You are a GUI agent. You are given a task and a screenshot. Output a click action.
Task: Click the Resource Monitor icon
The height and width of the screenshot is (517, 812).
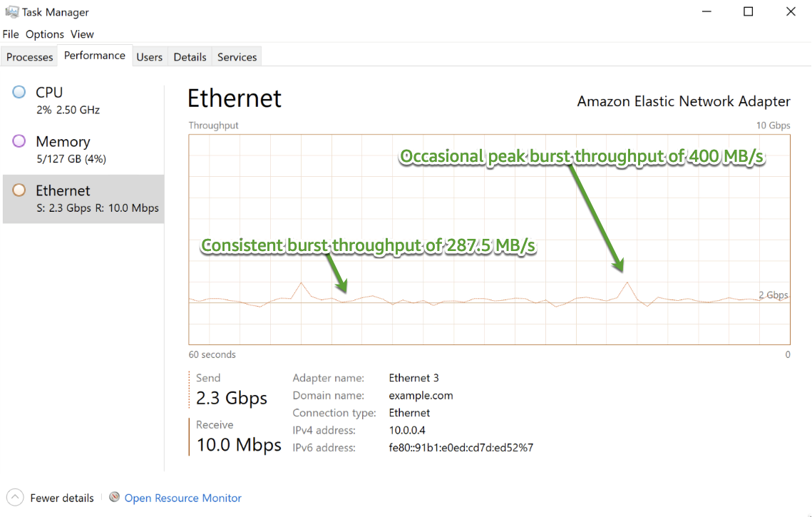(x=115, y=497)
